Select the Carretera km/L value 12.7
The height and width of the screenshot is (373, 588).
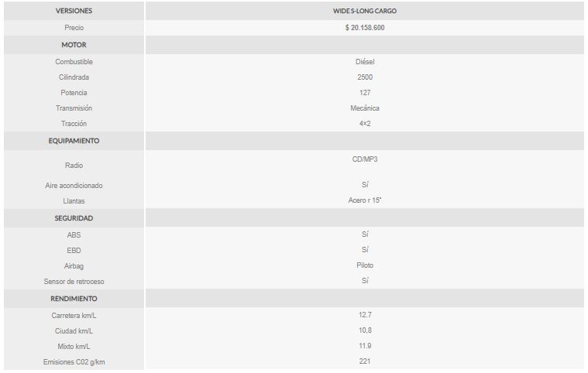point(365,315)
